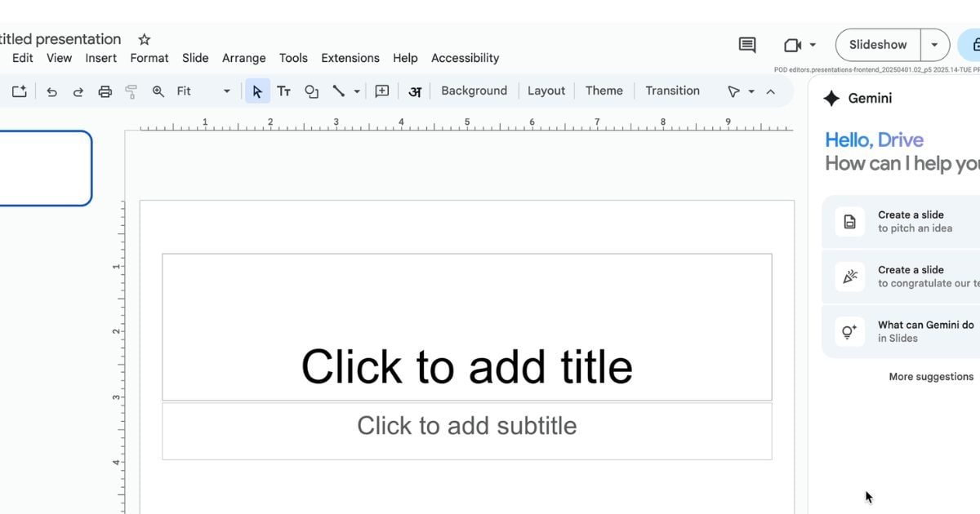Open the Print icon
This screenshot has height=514, width=980.
point(105,91)
